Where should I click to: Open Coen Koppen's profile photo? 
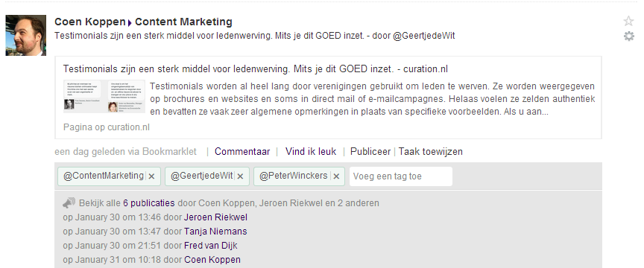coord(25,35)
